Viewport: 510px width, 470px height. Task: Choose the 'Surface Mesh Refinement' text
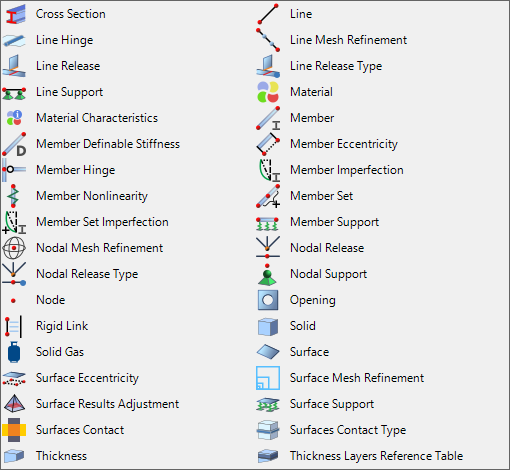(x=357, y=378)
